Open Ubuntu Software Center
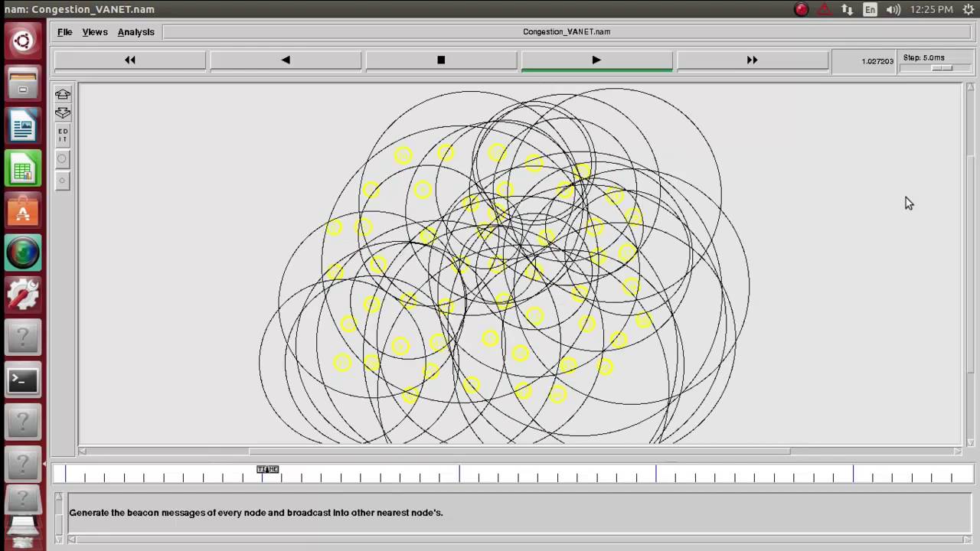The image size is (980, 551). point(23,210)
